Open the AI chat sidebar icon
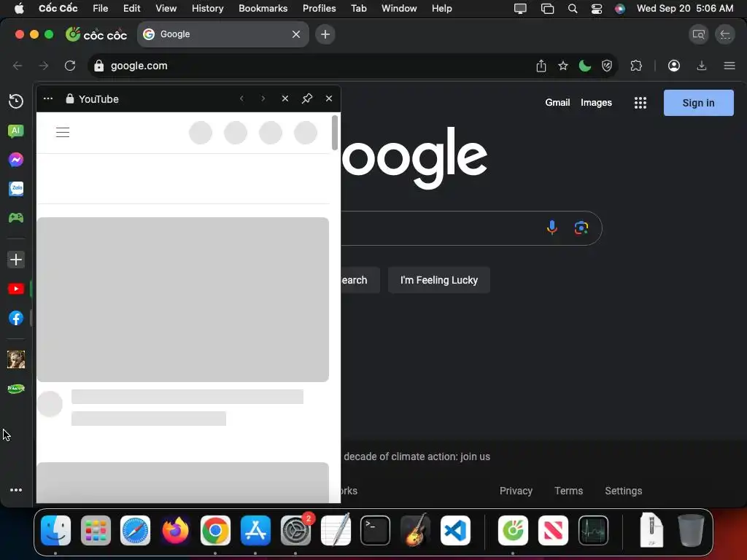Image resolution: width=747 pixels, height=560 pixels. pos(16,131)
